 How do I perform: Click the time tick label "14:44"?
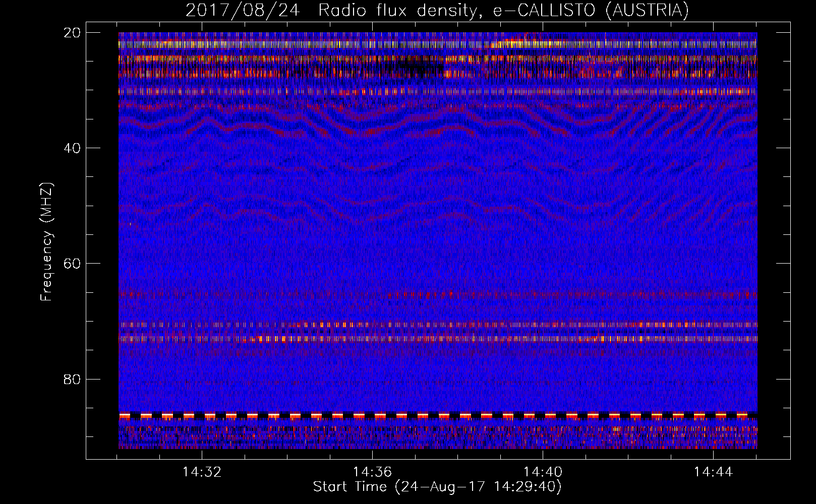pos(713,472)
